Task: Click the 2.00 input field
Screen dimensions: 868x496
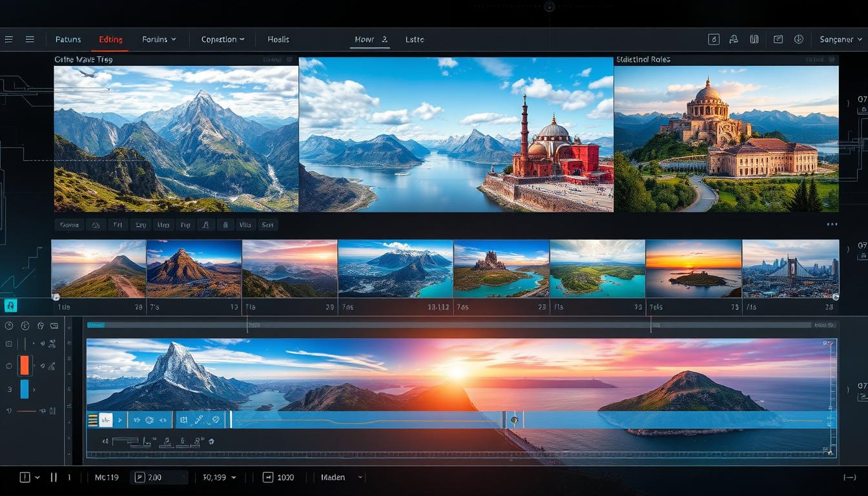Action: pyautogui.click(x=160, y=477)
